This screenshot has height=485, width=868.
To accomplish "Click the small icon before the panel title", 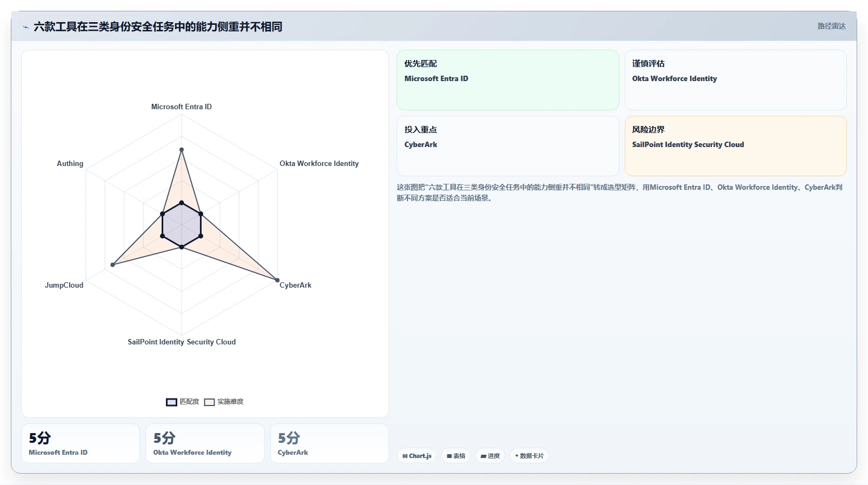I will (25, 27).
